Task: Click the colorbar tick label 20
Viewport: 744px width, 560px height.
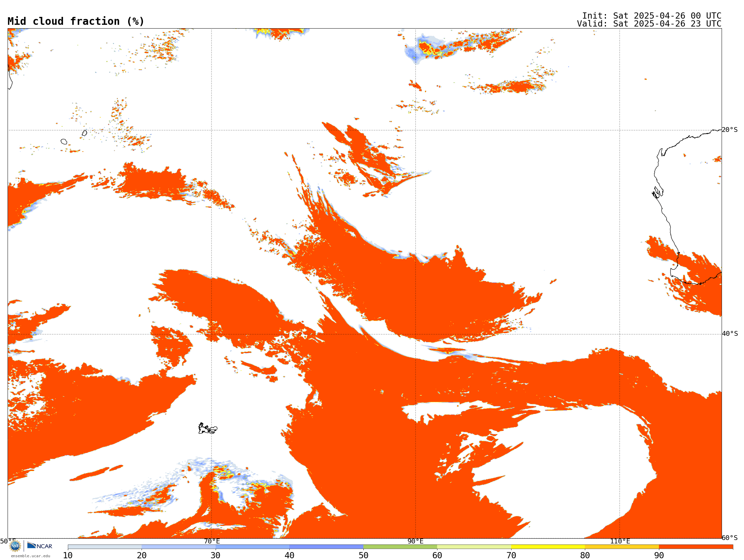Action: click(142, 556)
